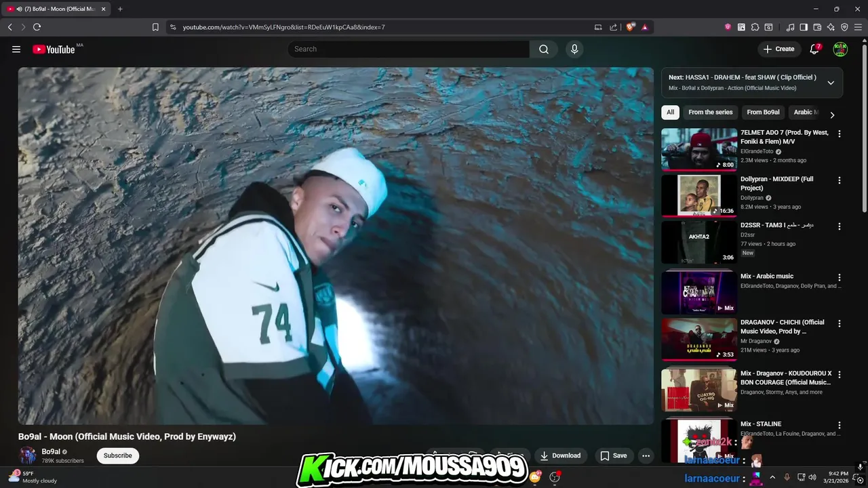This screenshot has width=868, height=488.
Task: Start voice search with the microphone
Action: coord(574,49)
